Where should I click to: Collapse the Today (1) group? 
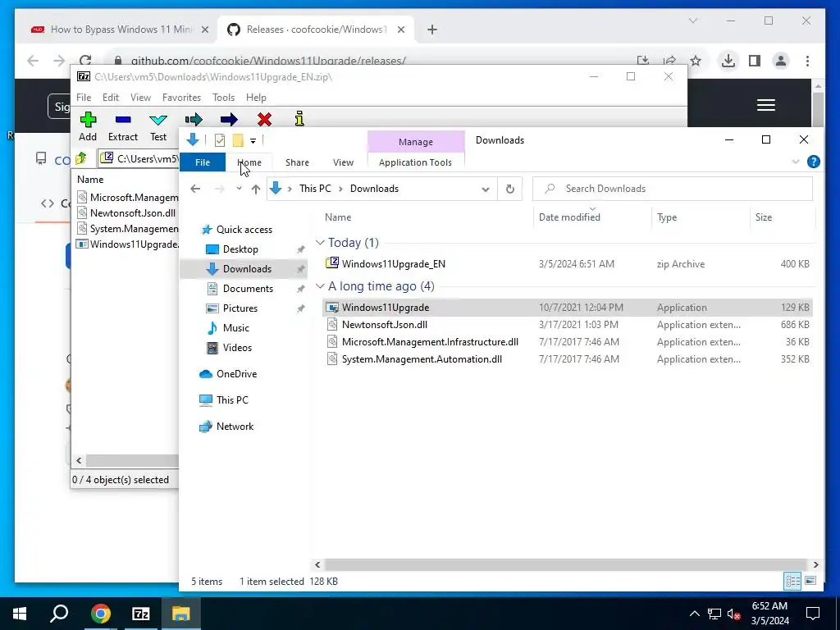(x=320, y=243)
